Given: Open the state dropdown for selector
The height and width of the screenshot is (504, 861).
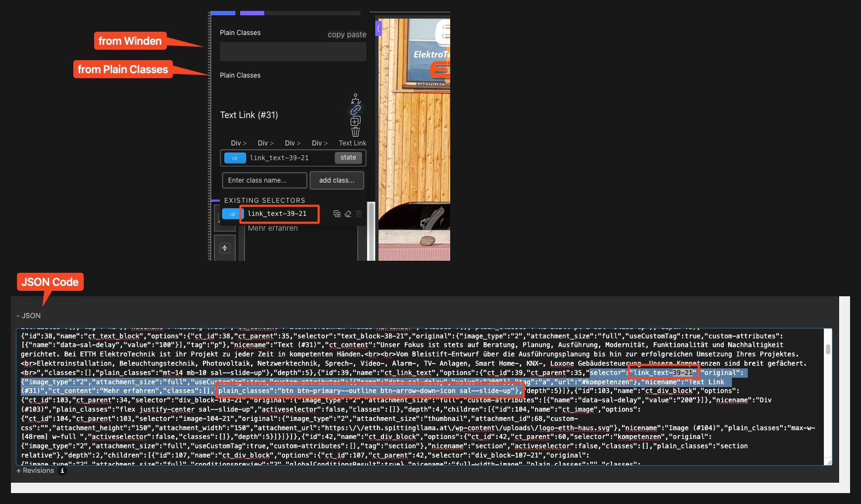Looking at the screenshot, I should (348, 157).
